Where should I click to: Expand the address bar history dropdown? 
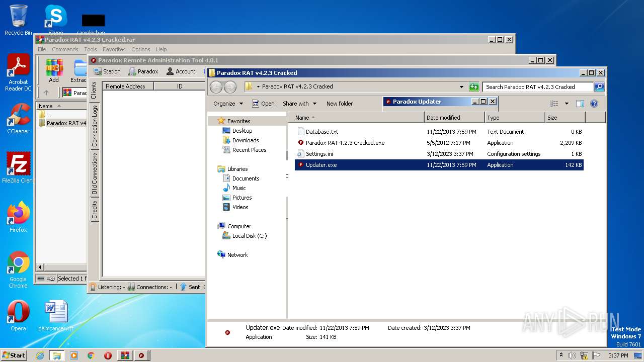coord(461,87)
